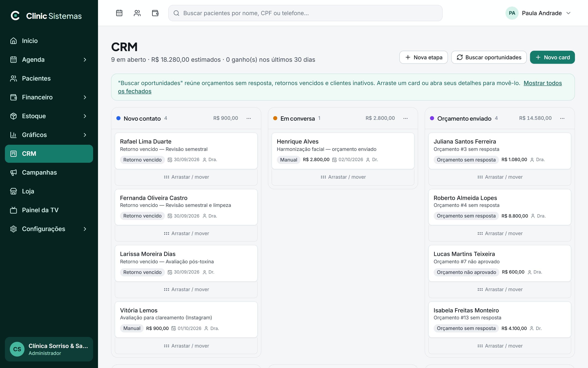Open Isabela Freitas Monteiro card
Image resolution: width=588 pixels, height=368 pixels.
point(500,319)
